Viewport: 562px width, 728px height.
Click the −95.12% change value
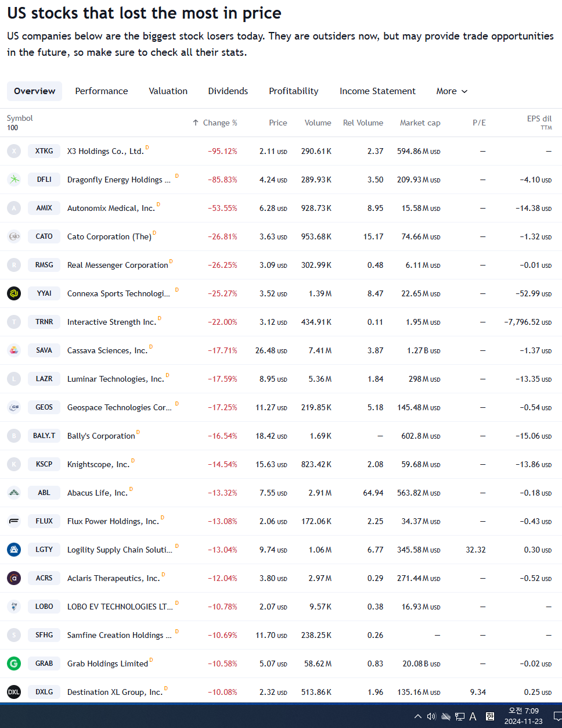pos(222,151)
